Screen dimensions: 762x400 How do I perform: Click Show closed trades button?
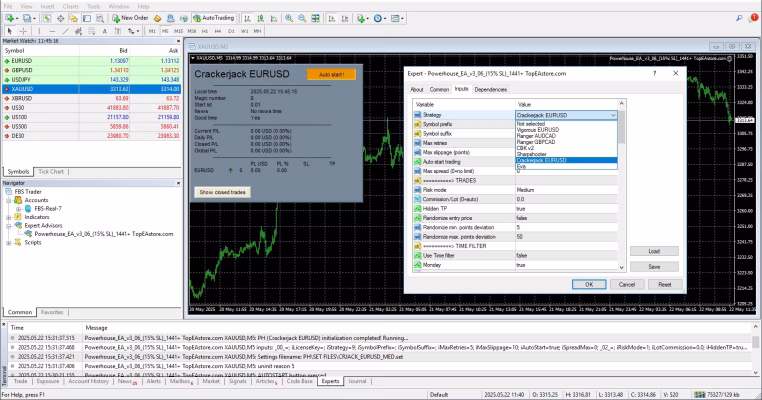pos(223,192)
